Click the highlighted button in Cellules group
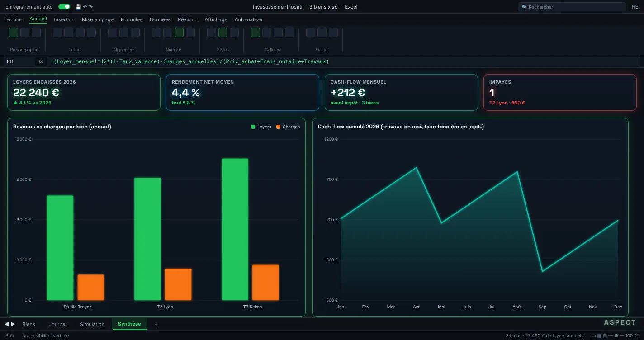644x340 pixels. click(256, 33)
